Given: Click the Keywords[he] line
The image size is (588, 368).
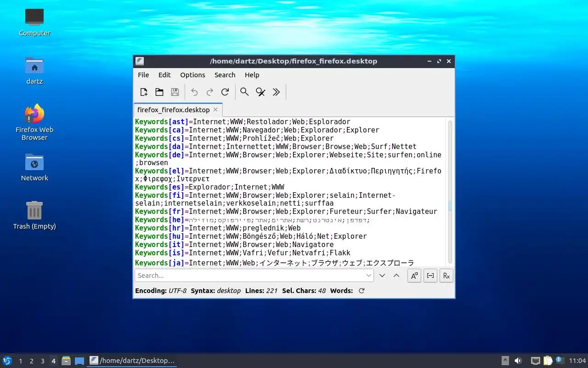Looking at the screenshot, I should pos(253,220).
